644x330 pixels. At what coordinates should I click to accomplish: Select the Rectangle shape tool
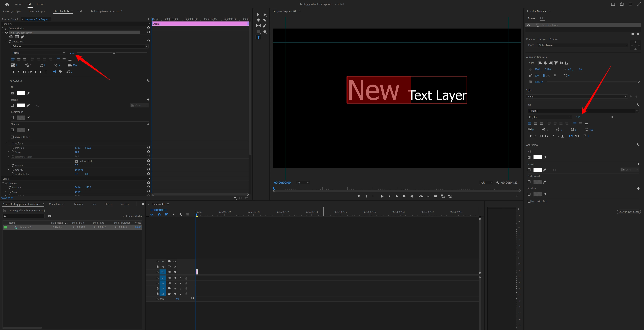coord(258,32)
